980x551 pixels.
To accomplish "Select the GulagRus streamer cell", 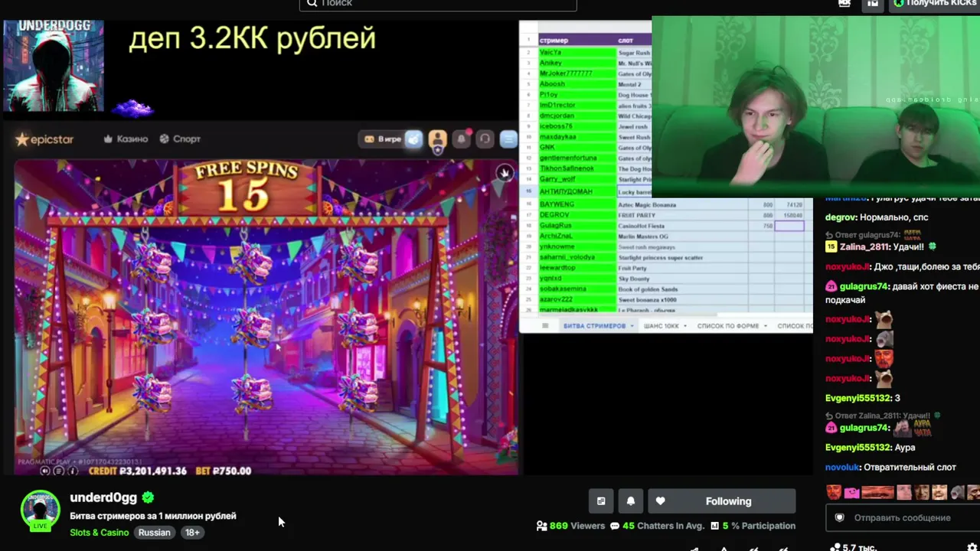I will pos(577,226).
